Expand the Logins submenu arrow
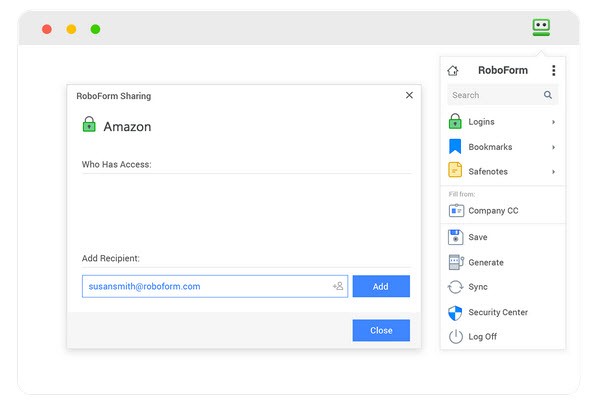This screenshot has height=413, width=593. [553, 122]
